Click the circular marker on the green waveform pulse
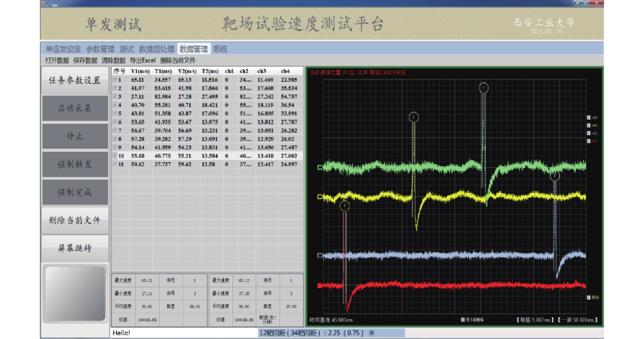Image resolution: width=644 pixels, height=339 pixels. tap(484, 88)
